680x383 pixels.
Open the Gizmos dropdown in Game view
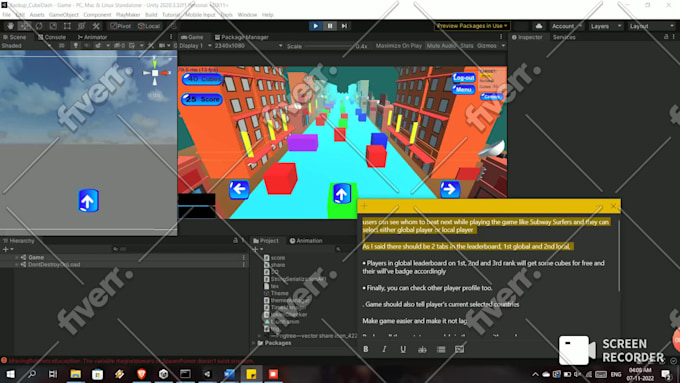(491, 46)
